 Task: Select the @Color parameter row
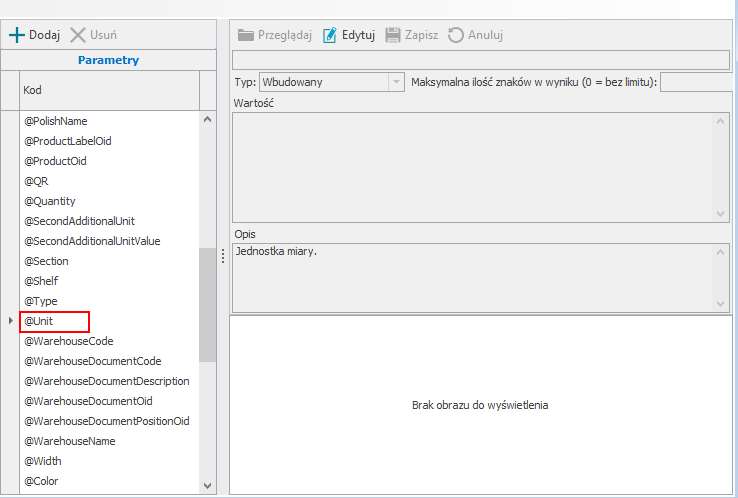(x=42, y=481)
